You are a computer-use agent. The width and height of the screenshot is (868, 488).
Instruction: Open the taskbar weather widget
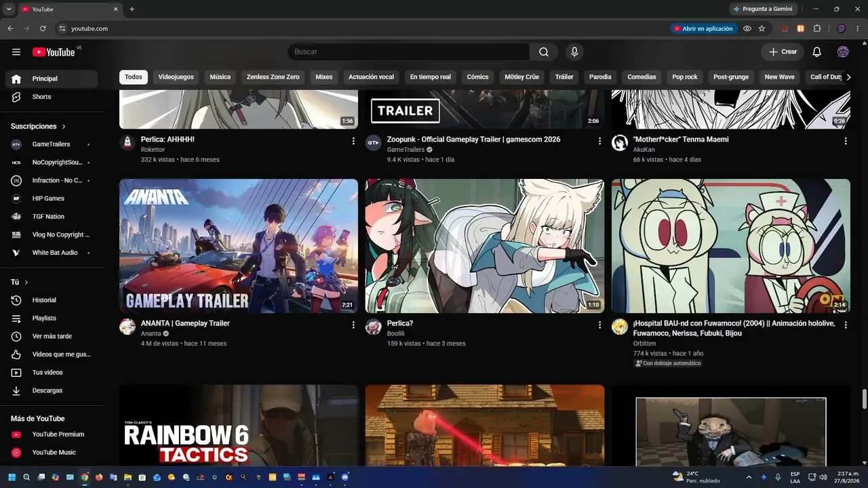pyautogui.click(x=696, y=477)
